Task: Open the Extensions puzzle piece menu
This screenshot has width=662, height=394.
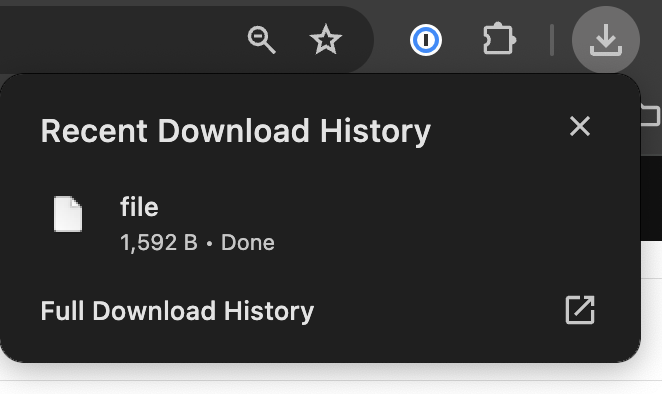Action: click(x=499, y=39)
